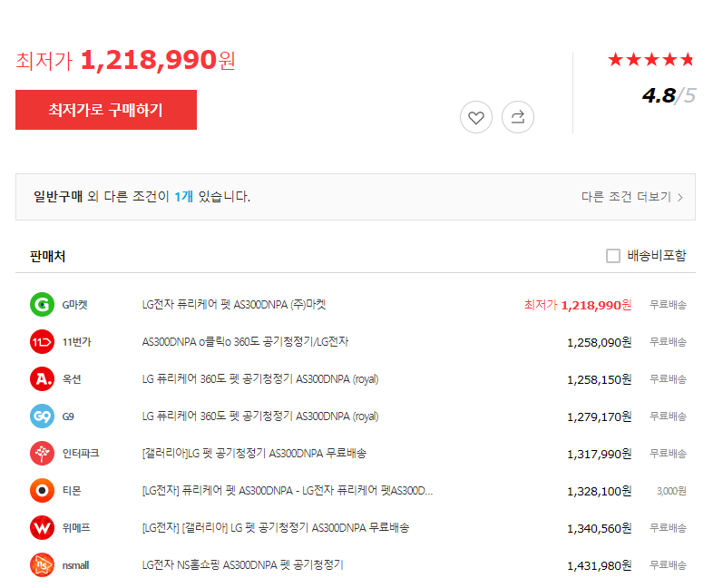The width and height of the screenshot is (723, 588).
Task: Click the 인터파크 price 1,317,990원
Action: pyautogui.click(x=599, y=454)
